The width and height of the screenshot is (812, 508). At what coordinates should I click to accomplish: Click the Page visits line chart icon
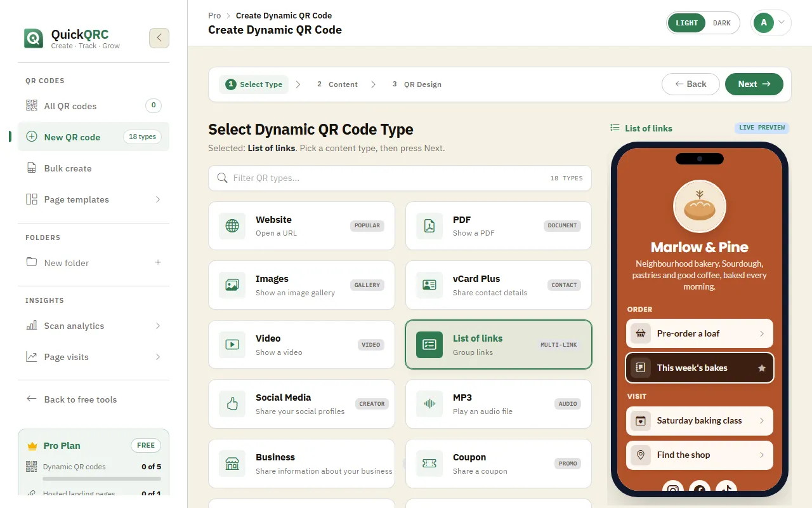[x=31, y=357]
